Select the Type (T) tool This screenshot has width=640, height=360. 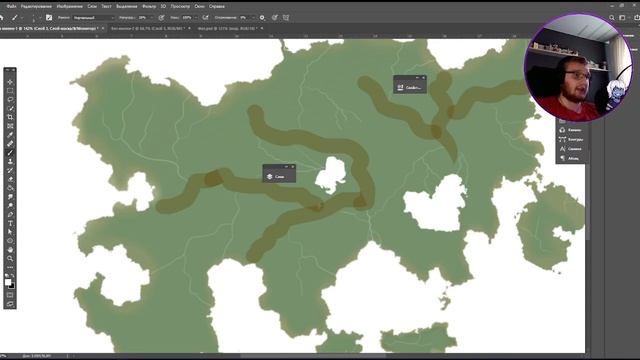(x=10, y=223)
